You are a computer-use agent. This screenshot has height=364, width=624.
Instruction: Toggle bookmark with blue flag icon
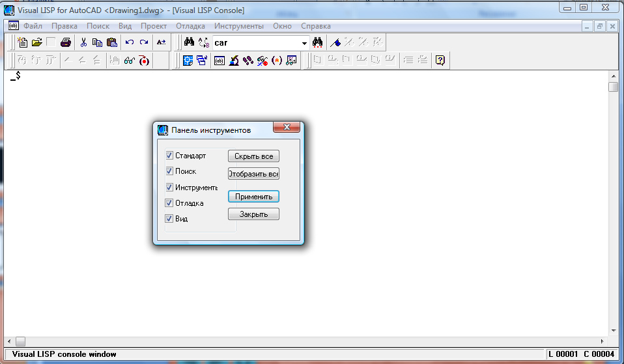point(335,42)
